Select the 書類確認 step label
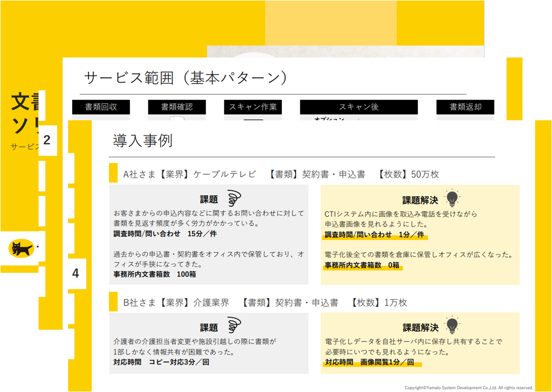 pos(177,107)
